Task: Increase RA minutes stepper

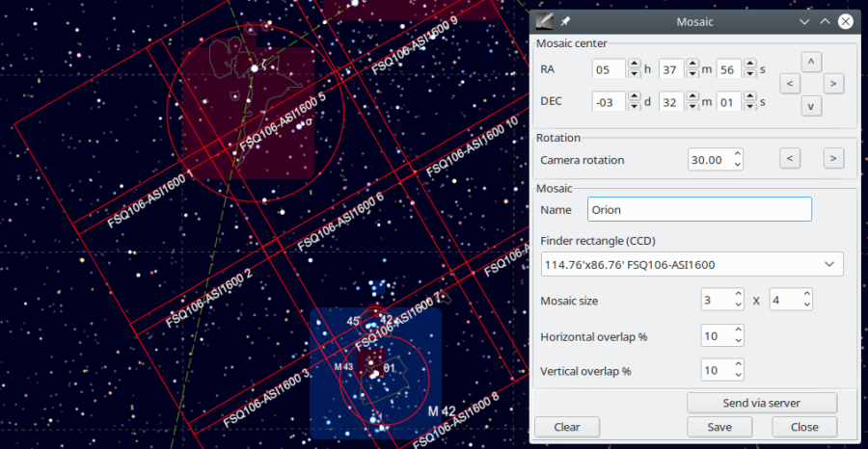Action: (692, 65)
